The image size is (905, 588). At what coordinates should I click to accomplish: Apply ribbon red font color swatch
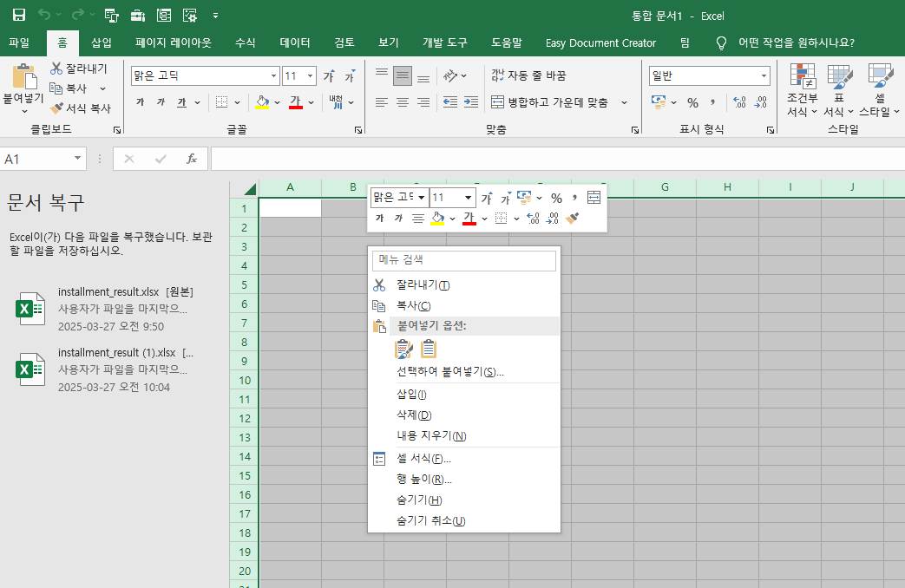point(296,102)
